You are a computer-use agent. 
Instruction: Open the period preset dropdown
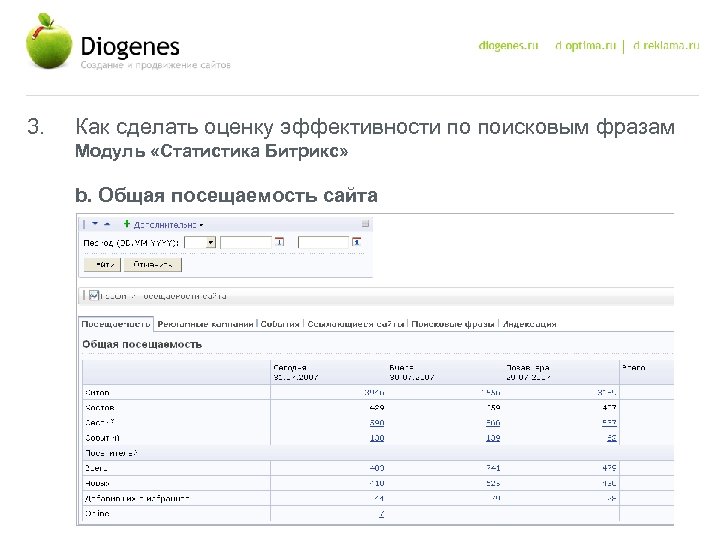coord(211,242)
